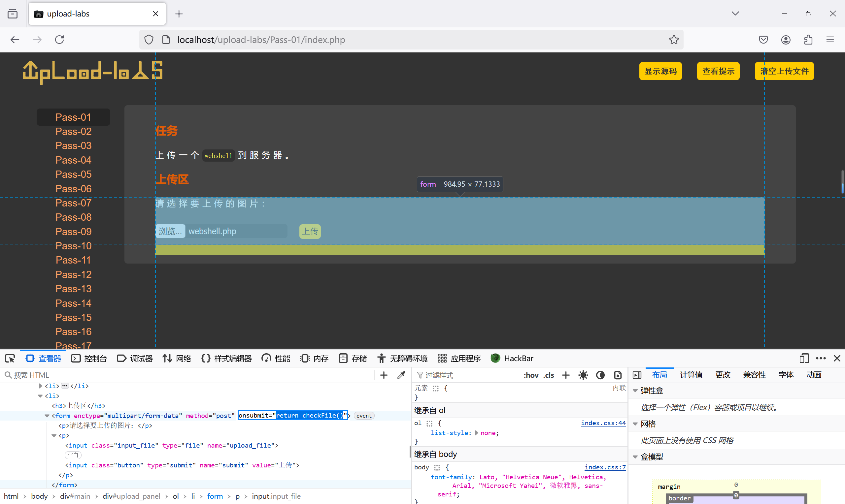Image resolution: width=845 pixels, height=504 pixels.
Task: Click the responsive design mode icon
Action: pyautogui.click(x=804, y=358)
